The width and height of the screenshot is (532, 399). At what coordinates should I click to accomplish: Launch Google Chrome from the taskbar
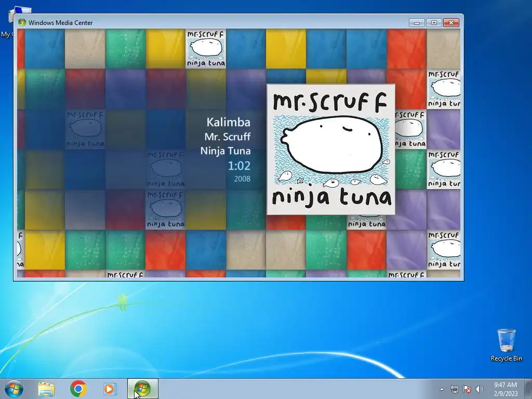78,389
